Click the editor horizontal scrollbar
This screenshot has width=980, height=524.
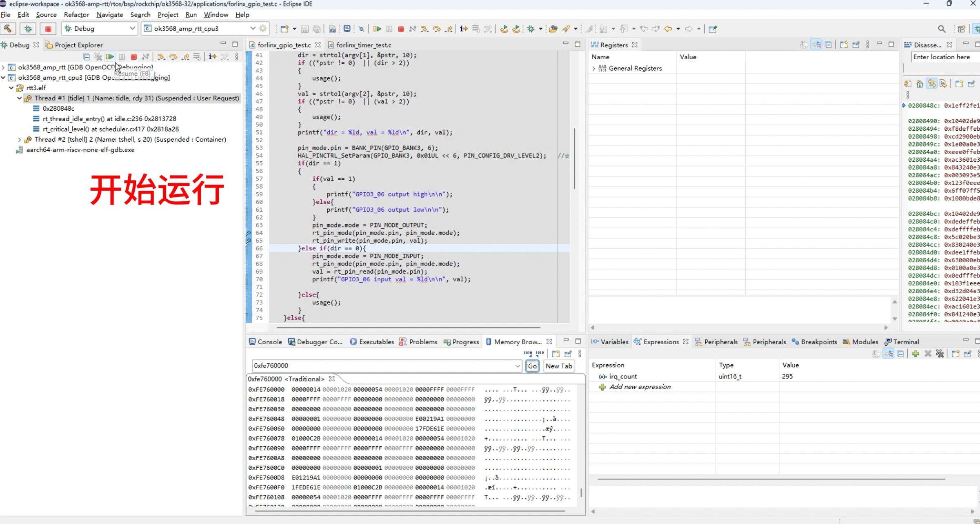(408, 328)
